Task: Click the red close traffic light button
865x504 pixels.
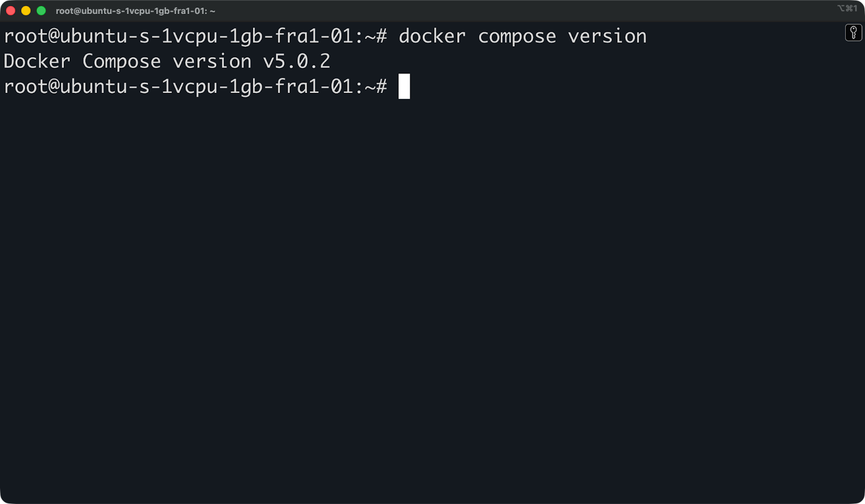Action: click(x=9, y=9)
